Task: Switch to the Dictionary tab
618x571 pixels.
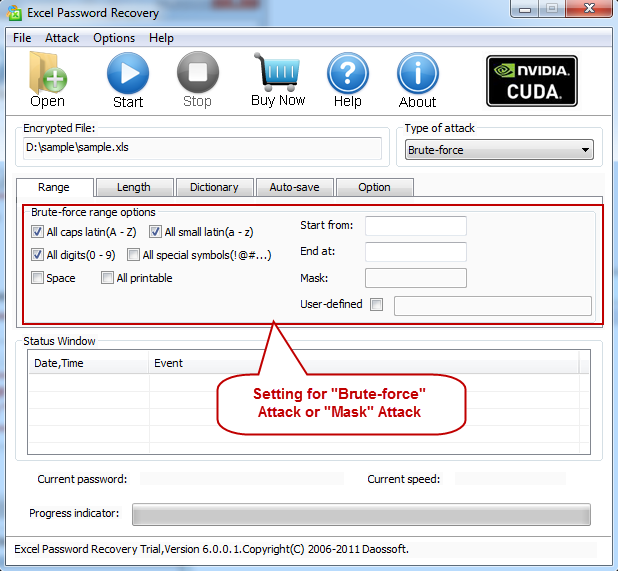Action: [x=214, y=187]
